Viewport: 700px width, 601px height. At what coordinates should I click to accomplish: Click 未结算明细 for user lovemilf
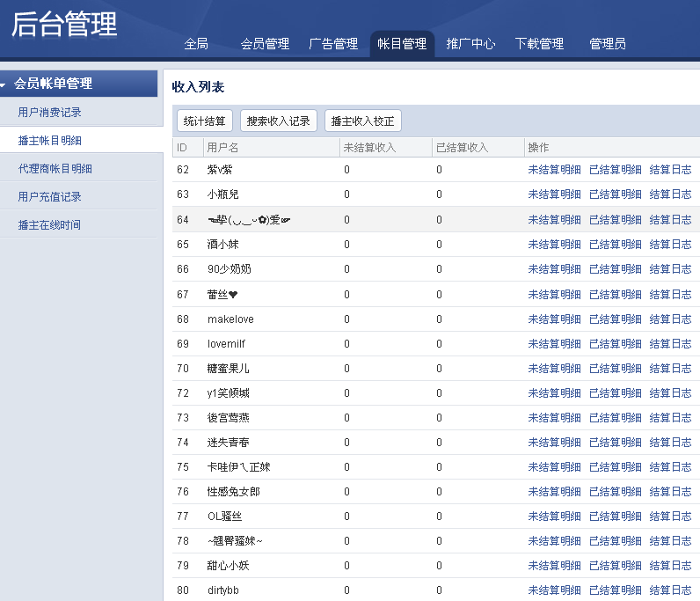(554, 344)
